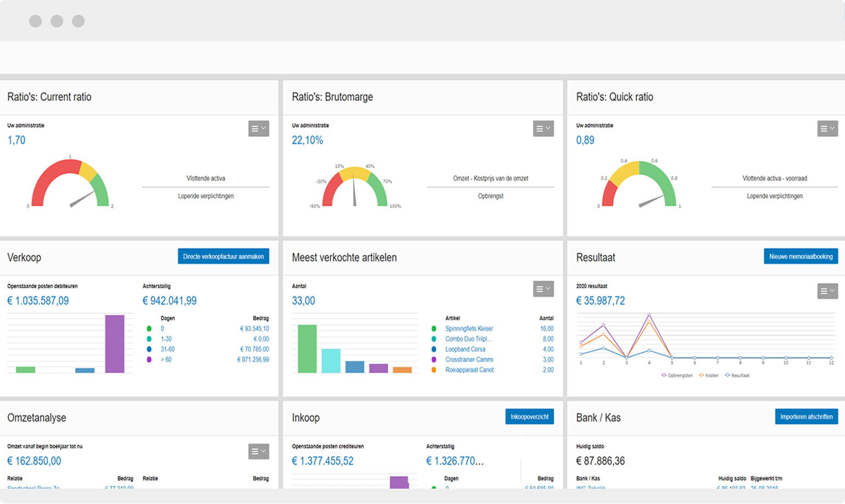Click Vlottende activa - voorraad formula text

tap(775, 178)
